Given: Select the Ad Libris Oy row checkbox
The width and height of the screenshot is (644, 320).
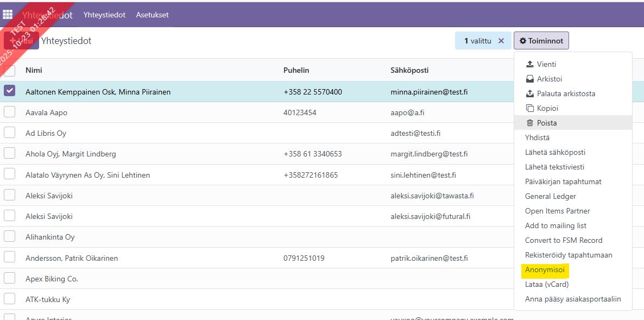Looking at the screenshot, I should [10, 133].
